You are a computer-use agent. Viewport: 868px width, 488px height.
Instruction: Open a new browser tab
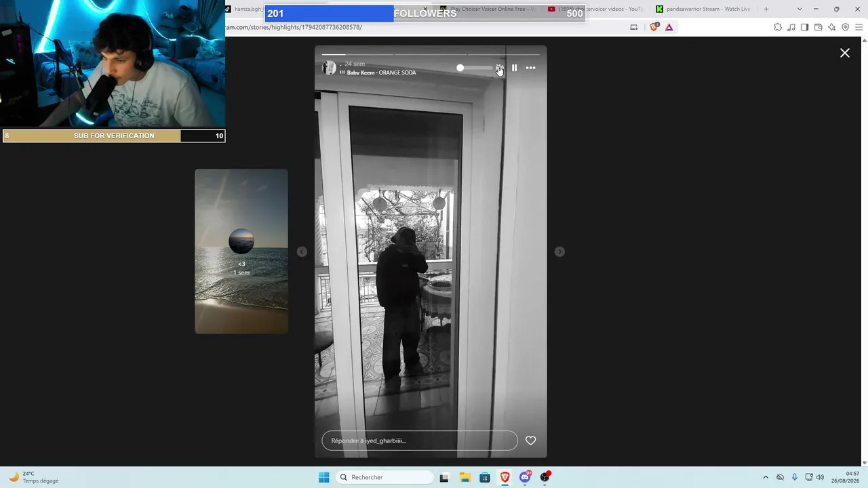[766, 9]
